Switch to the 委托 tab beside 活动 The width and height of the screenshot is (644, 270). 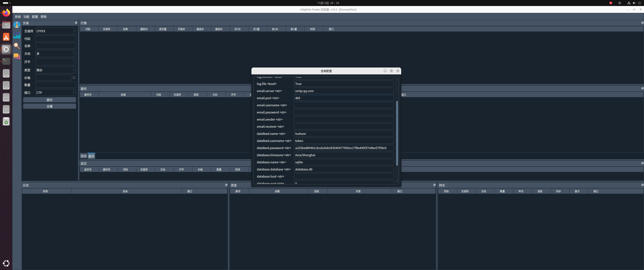(x=91, y=156)
